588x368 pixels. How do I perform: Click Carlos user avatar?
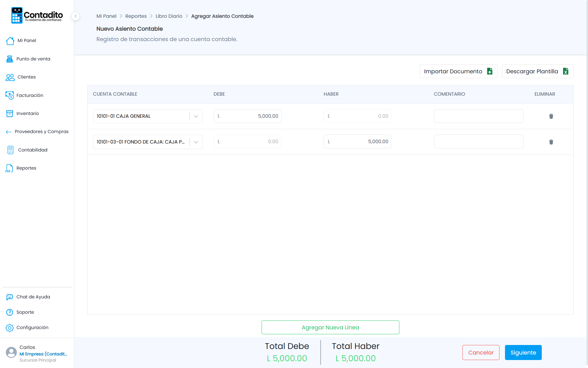click(11, 352)
